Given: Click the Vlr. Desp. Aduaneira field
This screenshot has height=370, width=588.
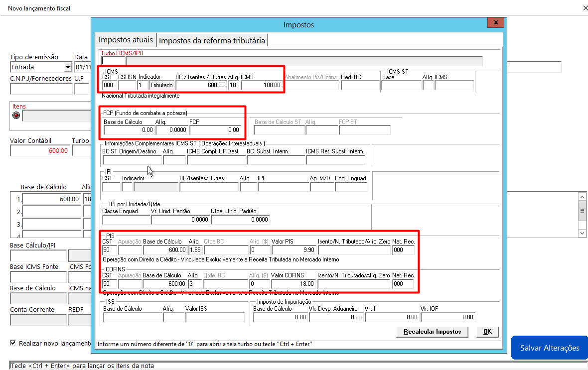Looking at the screenshot, I should 336,317.
